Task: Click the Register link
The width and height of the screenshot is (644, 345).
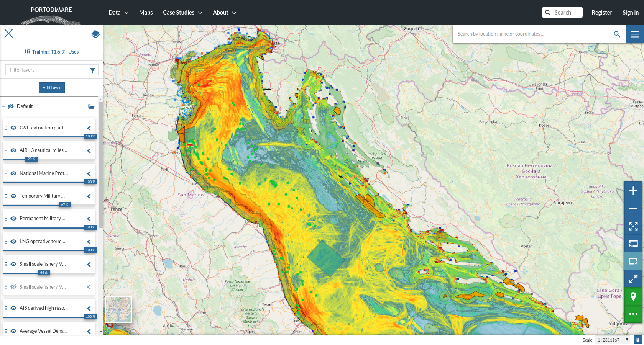Action: tap(602, 13)
